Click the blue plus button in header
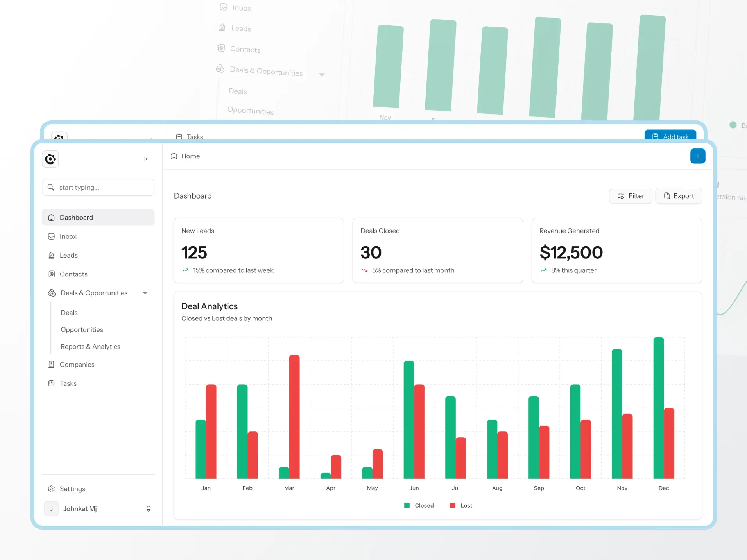Screen dimensions: 747x560 coord(697,156)
